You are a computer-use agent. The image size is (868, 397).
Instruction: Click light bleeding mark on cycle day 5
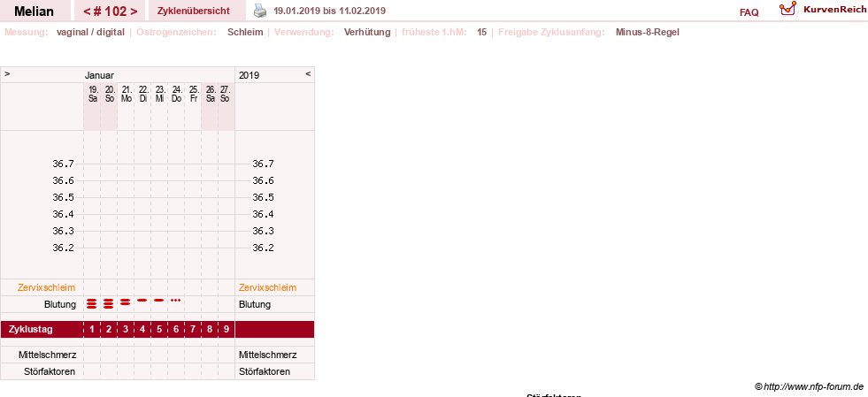coord(159,301)
